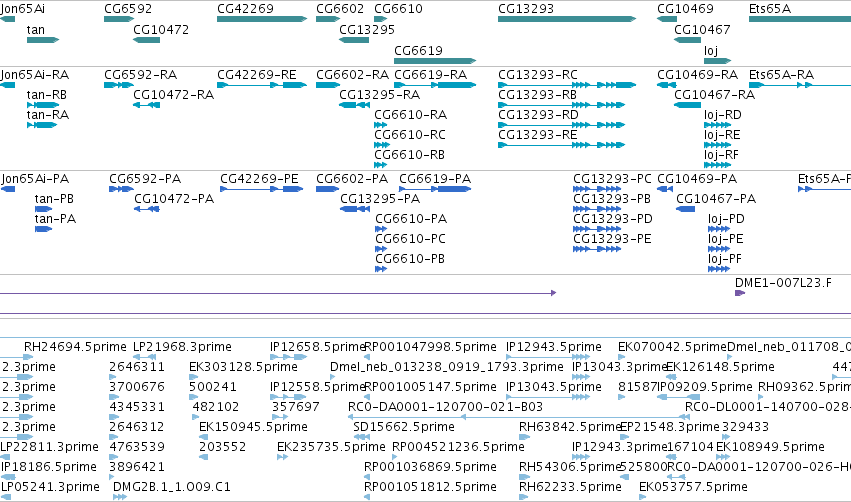
Task: Select EST SD15662.5prime
Action: pyautogui.click(x=404, y=427)
